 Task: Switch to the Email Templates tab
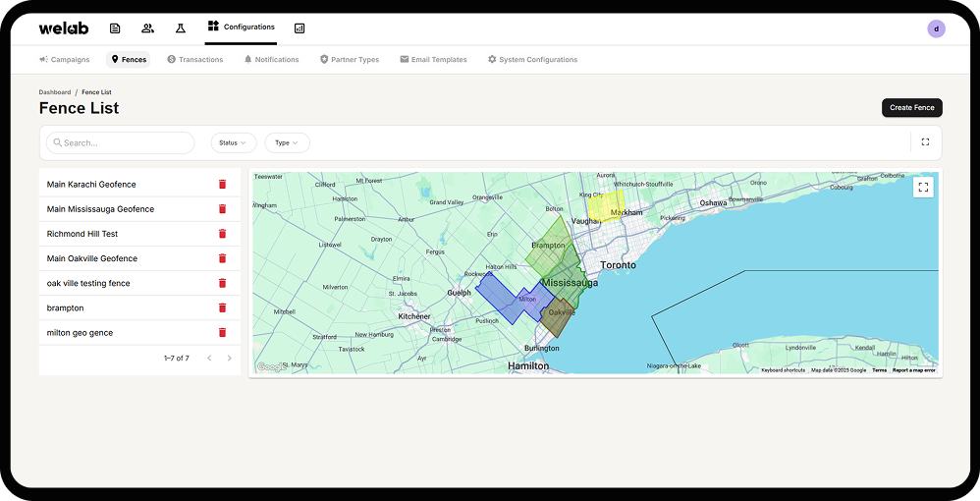pyautogui.click(x=433, y=59)
